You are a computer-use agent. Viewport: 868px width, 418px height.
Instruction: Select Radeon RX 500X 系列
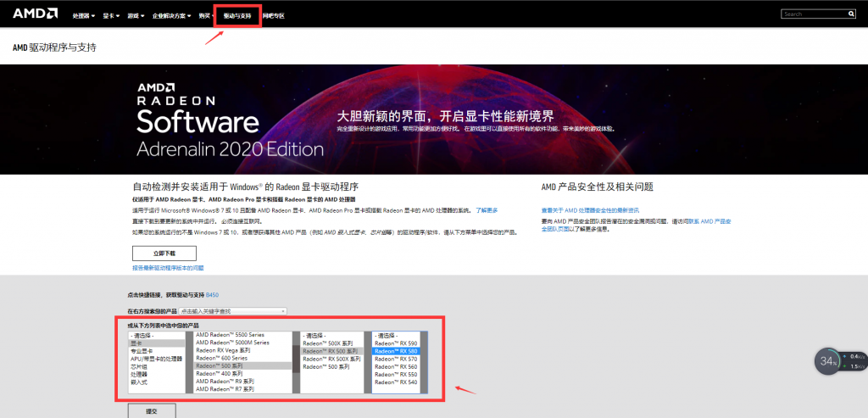coord(332,359)
